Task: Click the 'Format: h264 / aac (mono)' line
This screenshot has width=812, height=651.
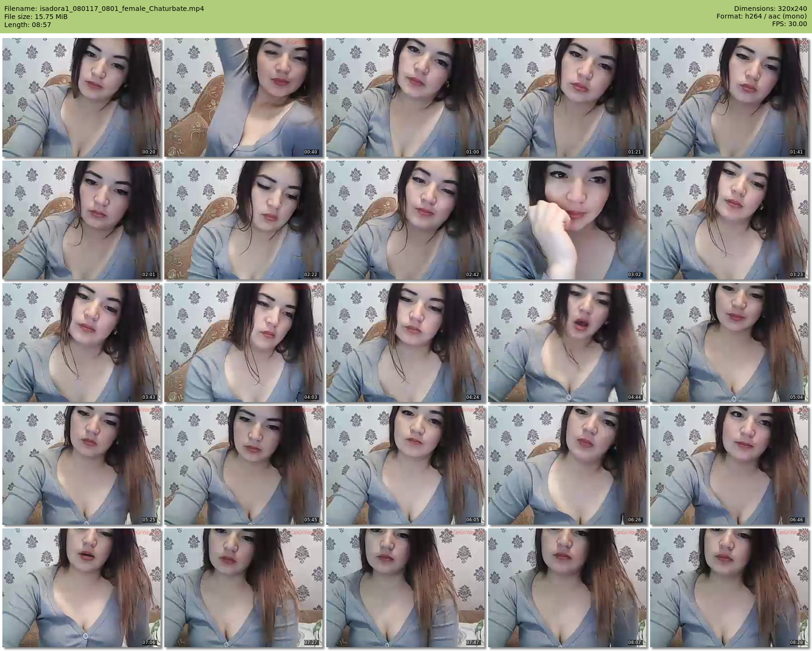Action: tap(762, 17)
